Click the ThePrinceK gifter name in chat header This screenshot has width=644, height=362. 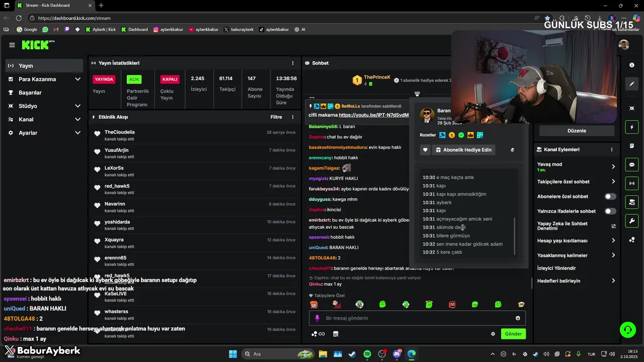377,77
